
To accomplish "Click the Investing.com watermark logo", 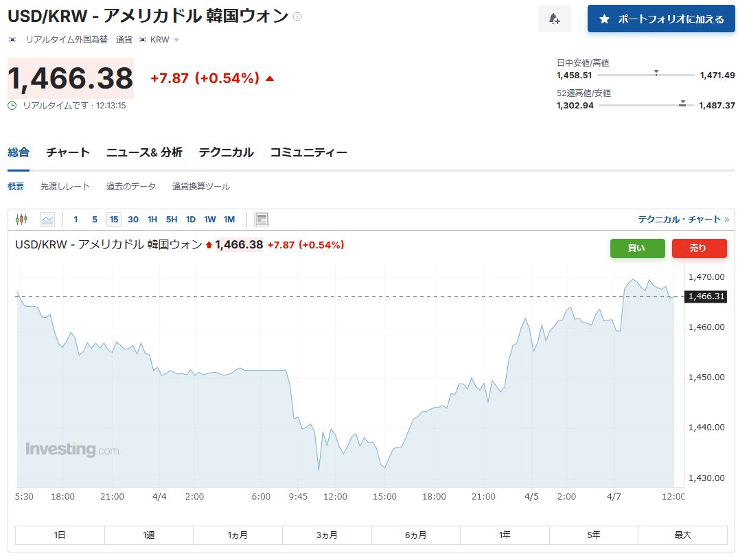I will pos(72,450).
